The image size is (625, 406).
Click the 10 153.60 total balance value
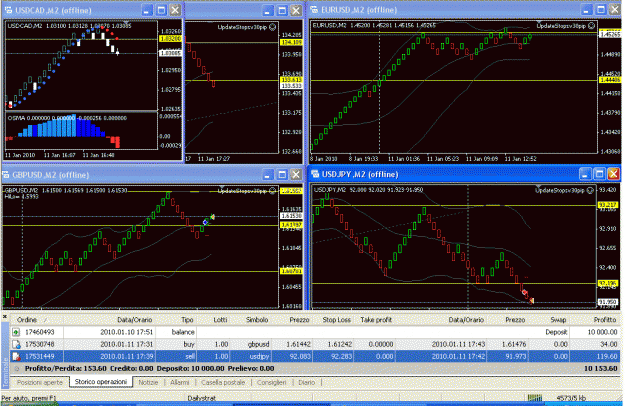point(601,369)
